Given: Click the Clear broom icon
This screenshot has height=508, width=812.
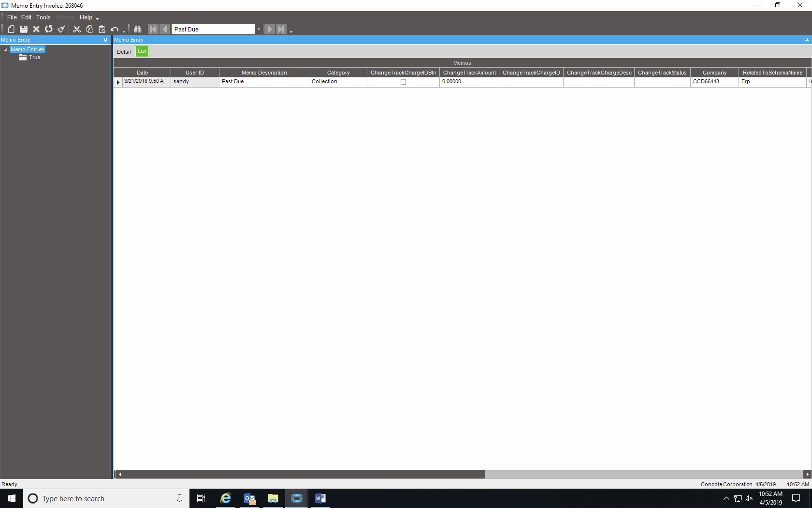Looking at the screenshot, I should tap(61, 29).
